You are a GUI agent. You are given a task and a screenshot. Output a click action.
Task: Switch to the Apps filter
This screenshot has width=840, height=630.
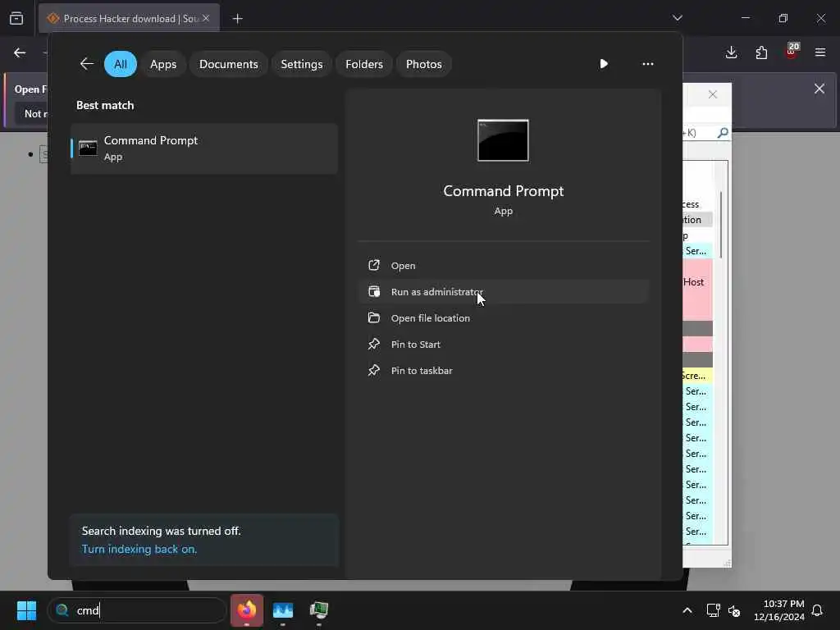163,64
